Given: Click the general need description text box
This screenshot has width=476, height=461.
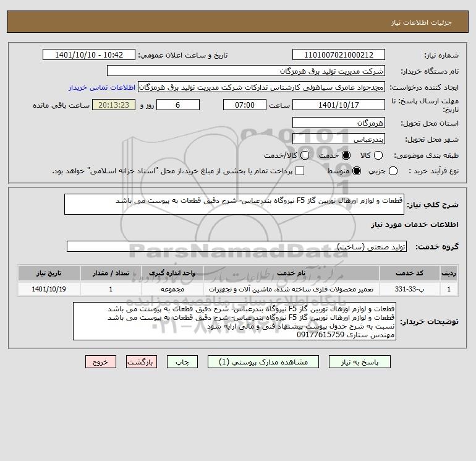Looking at the screenshot, I should (234, 204).
